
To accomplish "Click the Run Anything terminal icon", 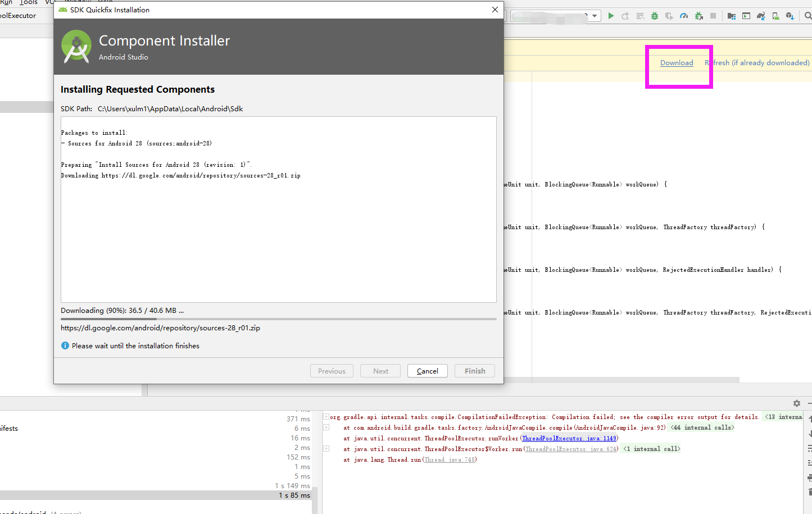I will pyautogui.click(x=746, y=16).
